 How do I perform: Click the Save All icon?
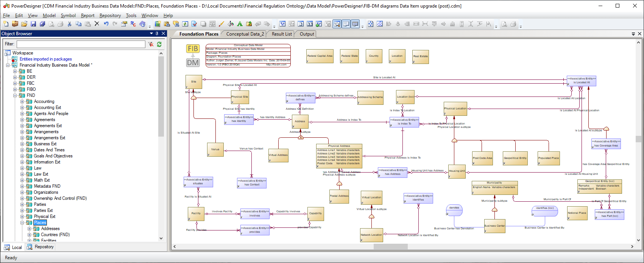click(42, 24)
